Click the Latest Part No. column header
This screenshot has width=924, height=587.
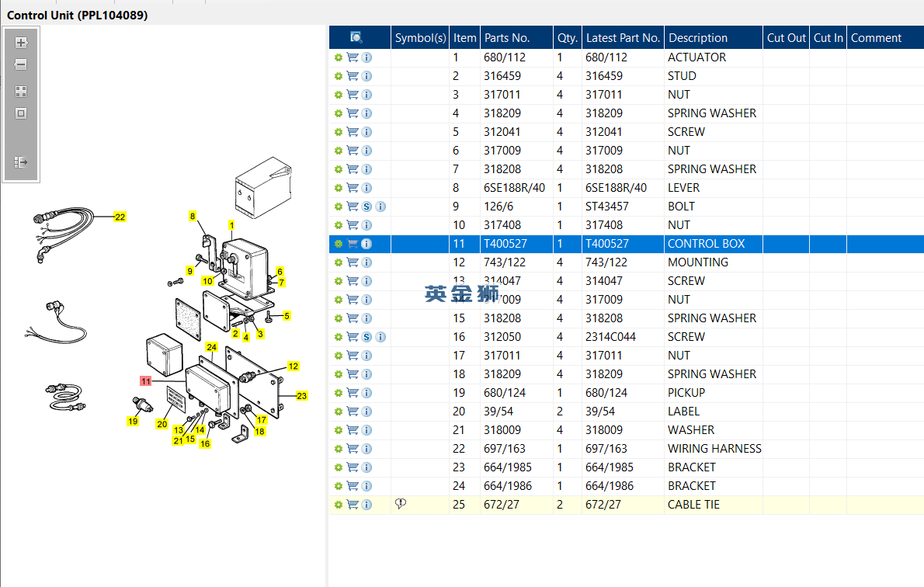tap(623, 37)
